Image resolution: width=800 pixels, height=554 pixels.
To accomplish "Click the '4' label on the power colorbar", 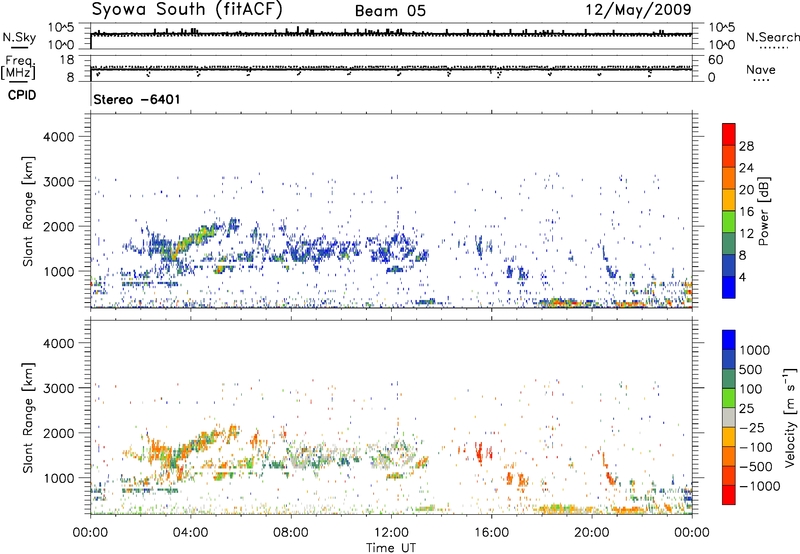I will click(x=743, y=277).
